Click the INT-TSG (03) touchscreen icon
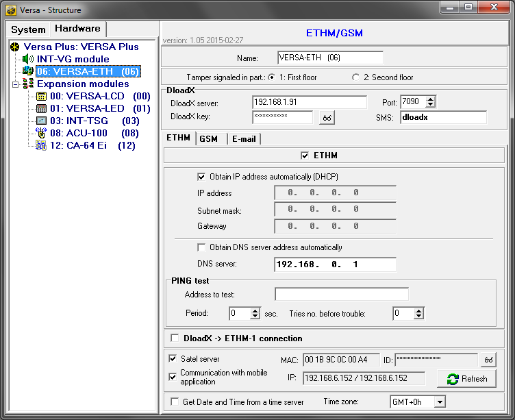 click(x=41, y=121)
